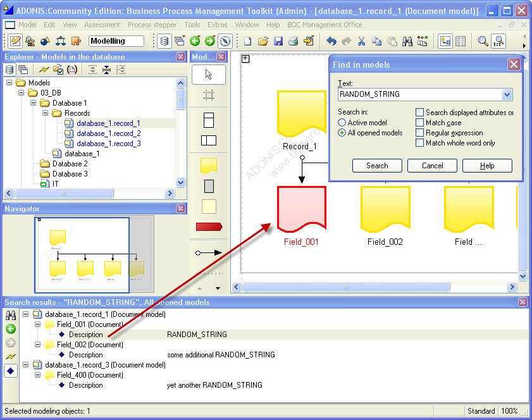The image size is (532, 420).
Task: Print the model using the printer icon
Action: 294,41
